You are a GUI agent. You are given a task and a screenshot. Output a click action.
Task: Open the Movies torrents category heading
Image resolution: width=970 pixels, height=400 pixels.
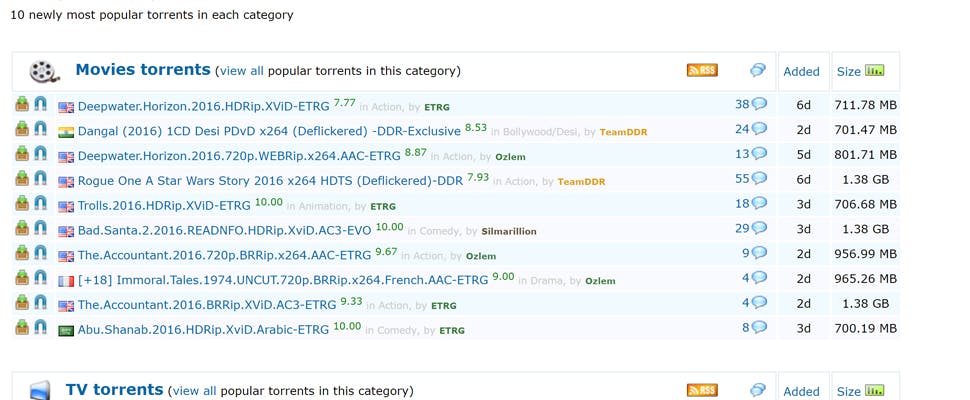[143, 70]
